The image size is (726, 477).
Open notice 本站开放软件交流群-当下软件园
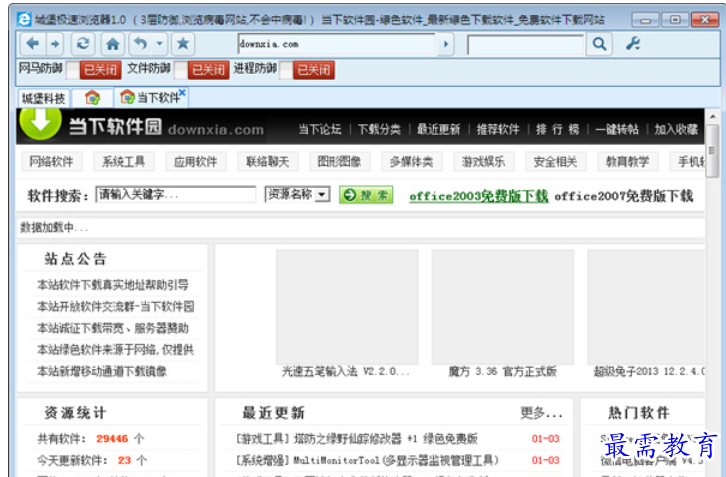(116, 307)
